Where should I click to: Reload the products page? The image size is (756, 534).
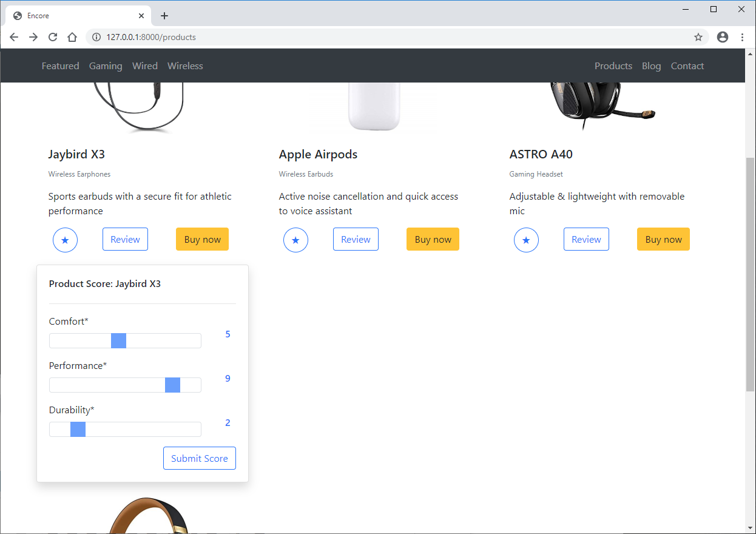52,37
